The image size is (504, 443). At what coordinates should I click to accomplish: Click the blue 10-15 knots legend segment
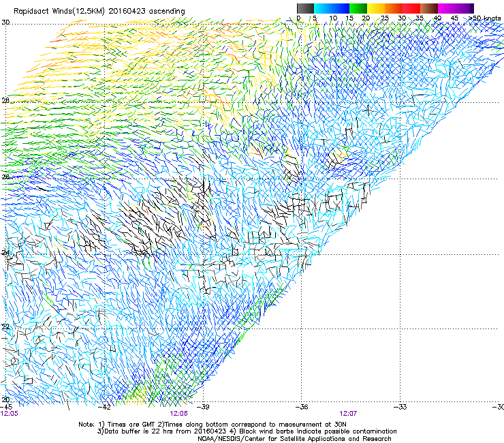click(340, 8)
